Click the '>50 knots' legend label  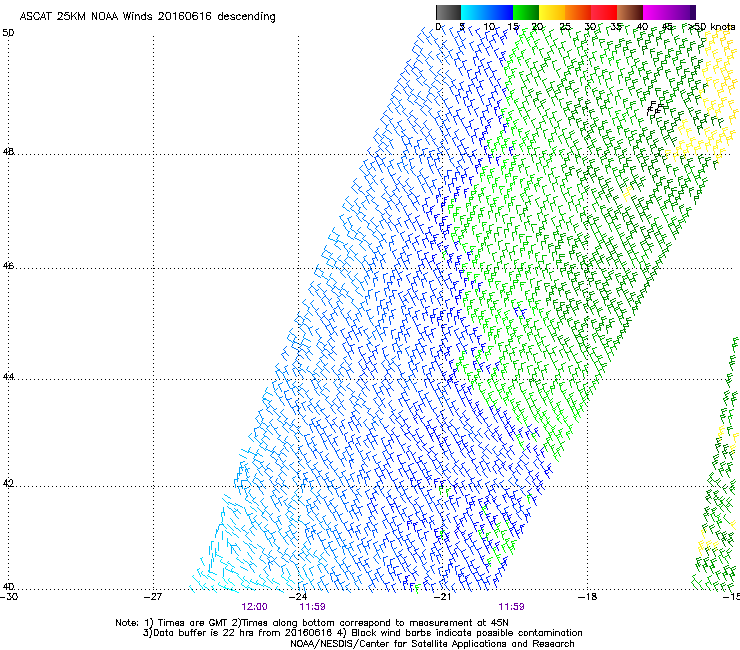pos(712,27)
